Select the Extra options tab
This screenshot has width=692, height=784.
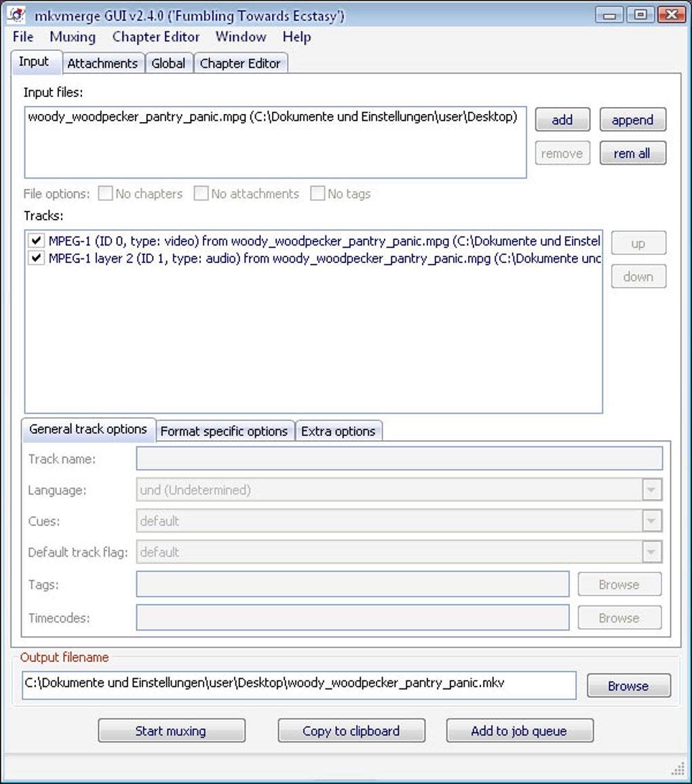tap(338, 431)
